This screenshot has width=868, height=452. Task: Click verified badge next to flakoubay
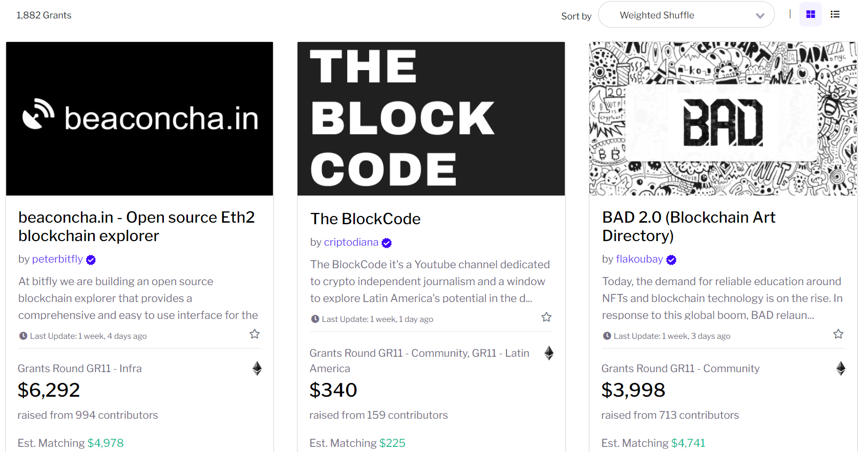[x=671, y=260]
